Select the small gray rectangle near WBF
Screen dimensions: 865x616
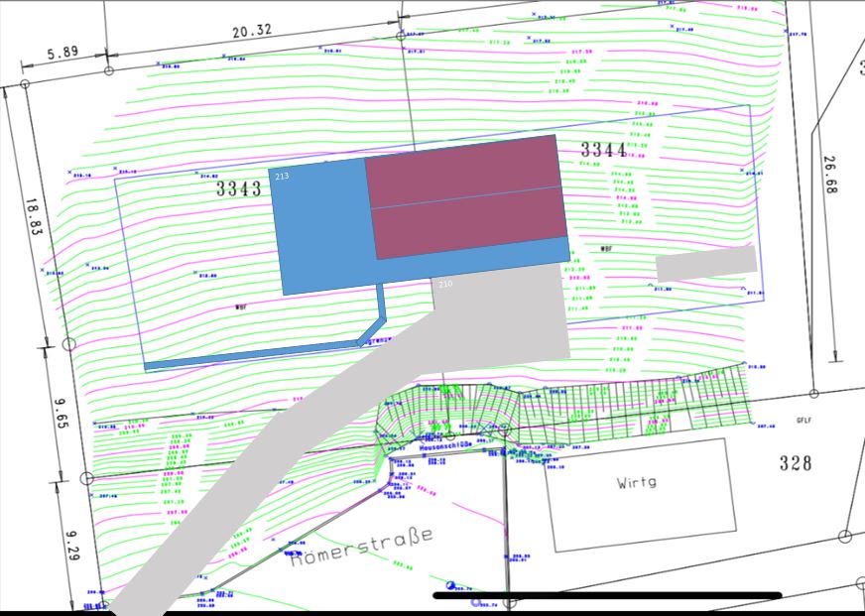point(705,264)
